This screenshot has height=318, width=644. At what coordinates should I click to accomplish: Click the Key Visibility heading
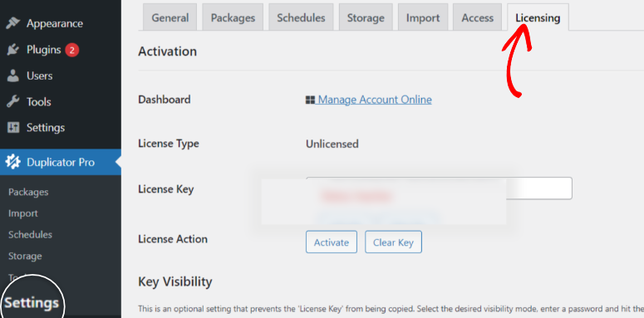click(175, 282)
